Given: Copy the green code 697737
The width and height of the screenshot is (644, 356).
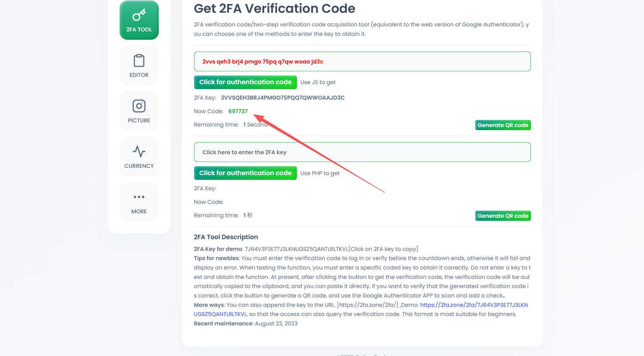Looking at the screenshot, I should (x=238, y=111).
